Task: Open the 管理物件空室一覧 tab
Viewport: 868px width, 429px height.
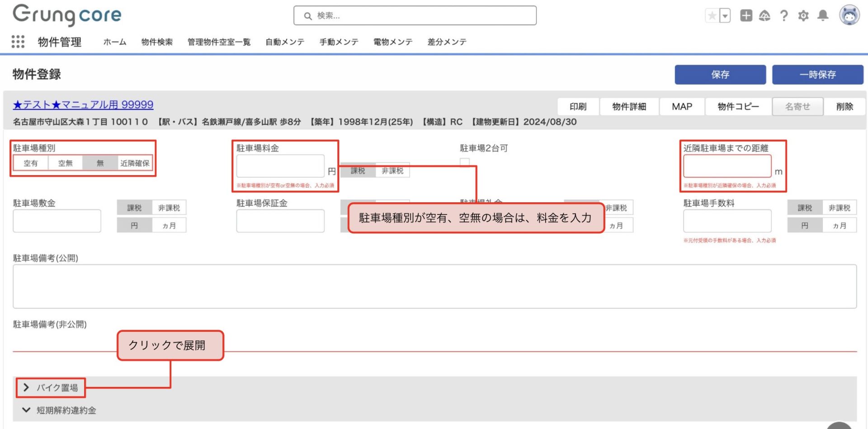Action: point(219,42)
